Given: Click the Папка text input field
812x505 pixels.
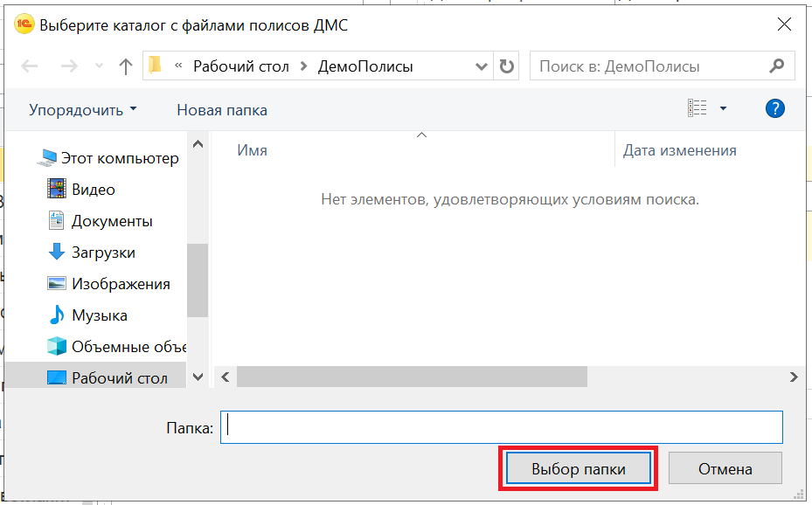Looking at the screenshot, I should 501,427.
